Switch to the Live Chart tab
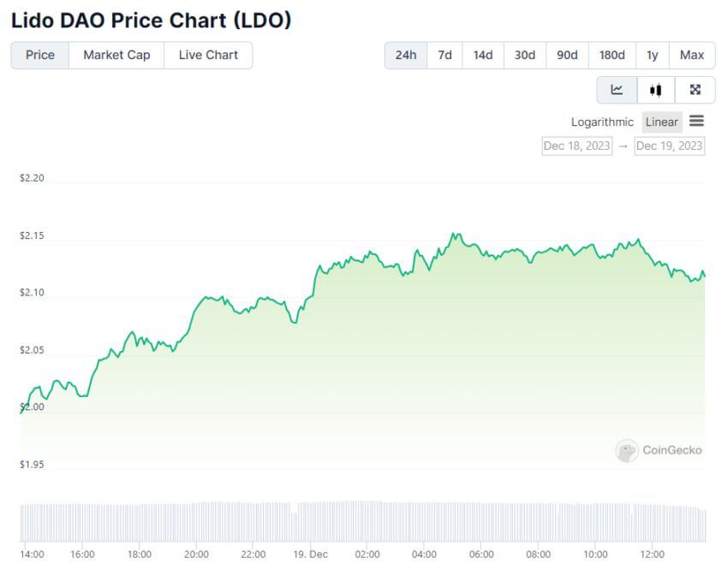Image resolution: width=728 pixels, height=570 pixels. (x=208, y=55)
